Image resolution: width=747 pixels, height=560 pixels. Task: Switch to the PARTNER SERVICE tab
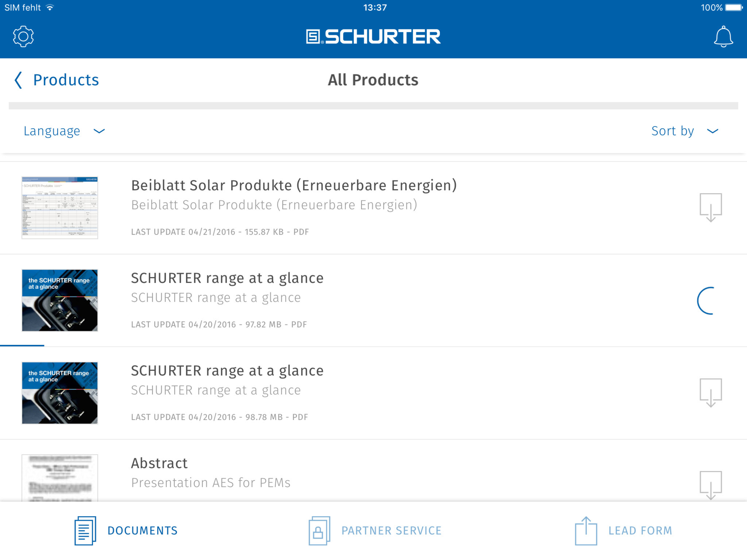[375, 530]
